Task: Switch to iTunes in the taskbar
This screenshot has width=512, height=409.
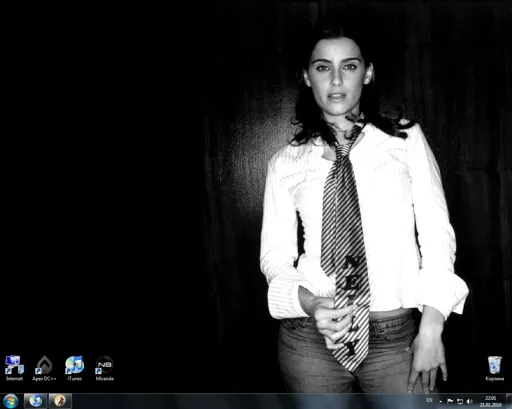Action: click(35, 401)
